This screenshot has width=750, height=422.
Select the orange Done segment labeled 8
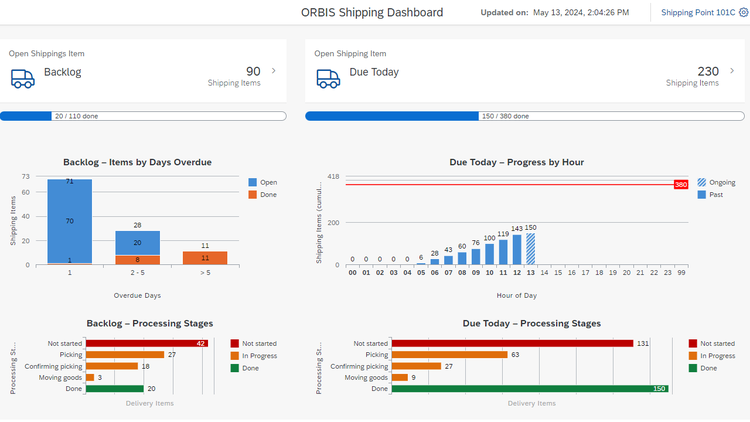click(x=137, y=260)
